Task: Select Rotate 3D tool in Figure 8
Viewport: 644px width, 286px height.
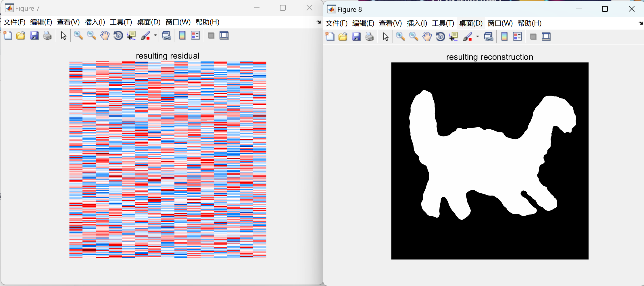Action: (x=440, y=37)
